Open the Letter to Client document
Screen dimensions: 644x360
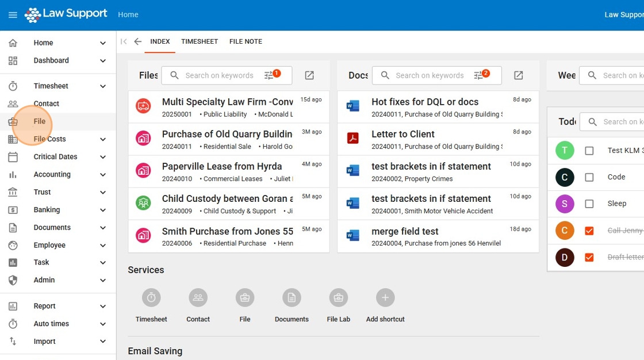point(403,134)
